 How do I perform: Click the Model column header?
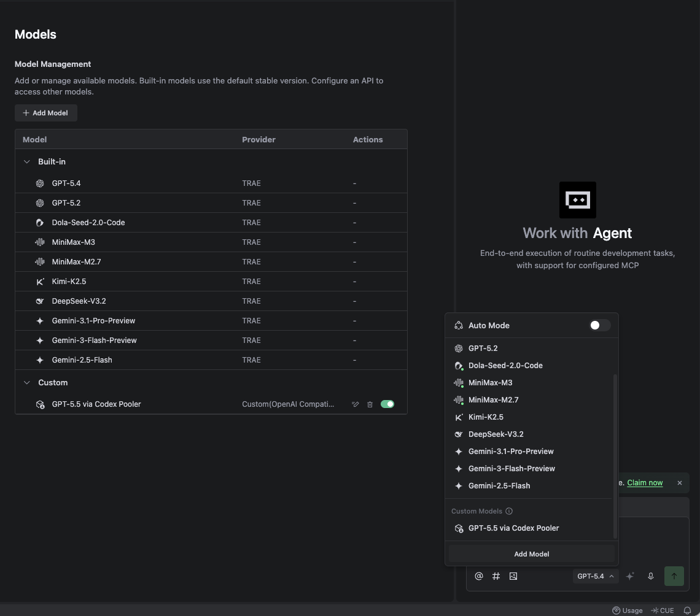pos(35,140)
